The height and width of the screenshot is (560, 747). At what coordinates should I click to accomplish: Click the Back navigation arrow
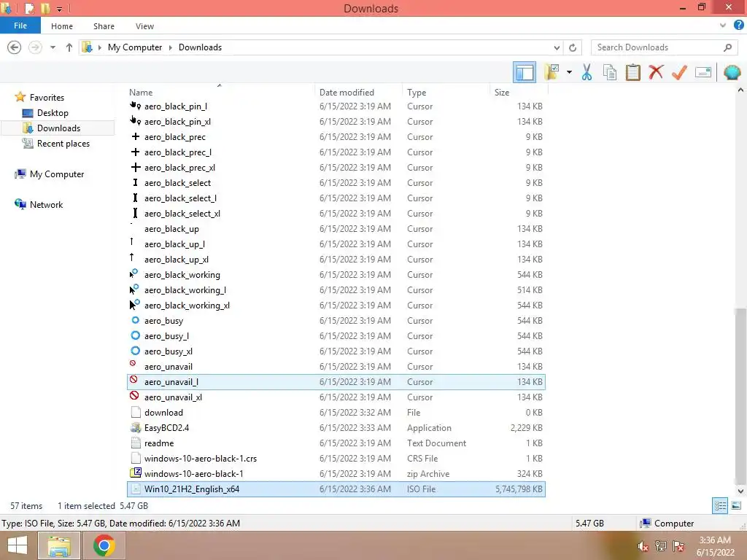[15, 47]
